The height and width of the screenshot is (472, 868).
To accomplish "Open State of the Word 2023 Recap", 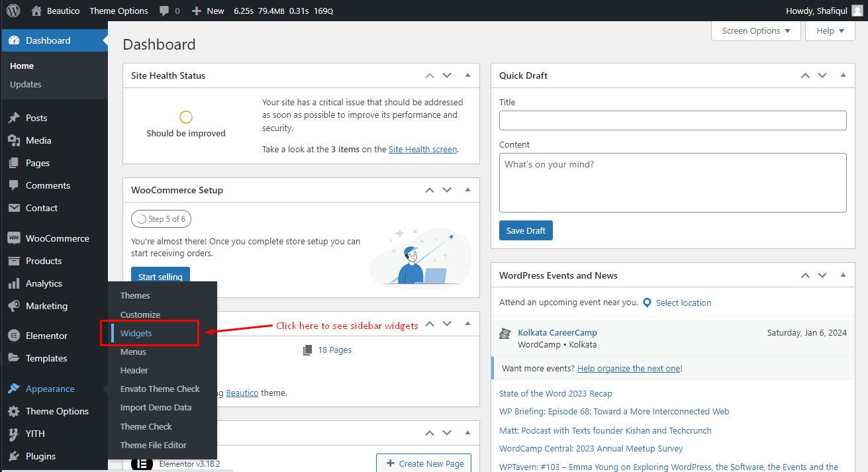I will [x=555, y=393].
